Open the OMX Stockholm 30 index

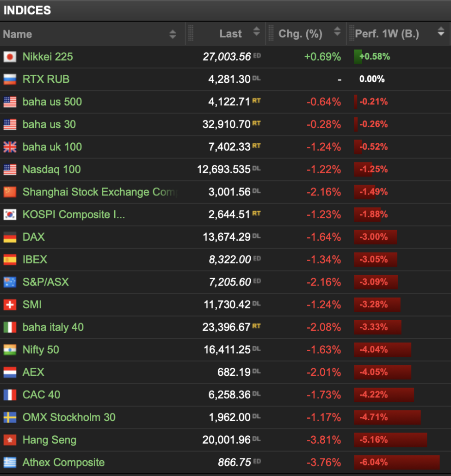pyautogui.click(x=69, y=417)
